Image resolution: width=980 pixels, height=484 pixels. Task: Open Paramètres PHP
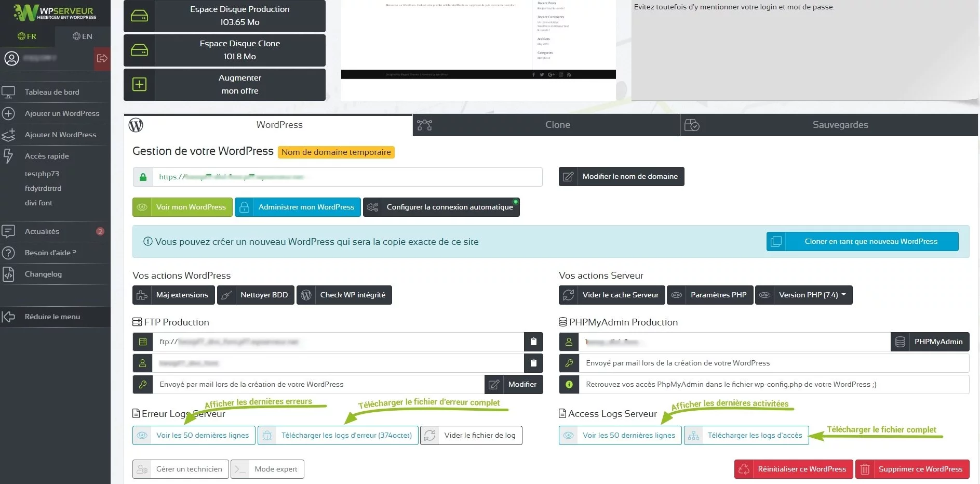click(x=710, y=295)
